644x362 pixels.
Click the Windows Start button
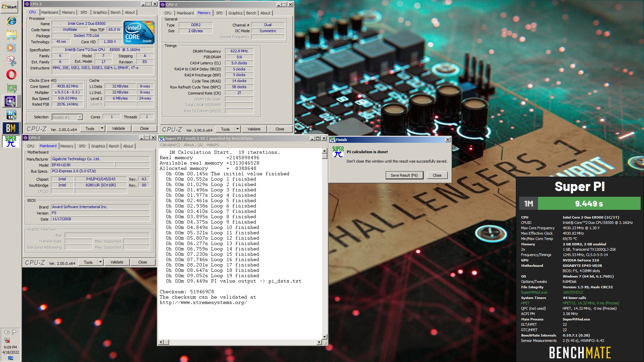9,7
